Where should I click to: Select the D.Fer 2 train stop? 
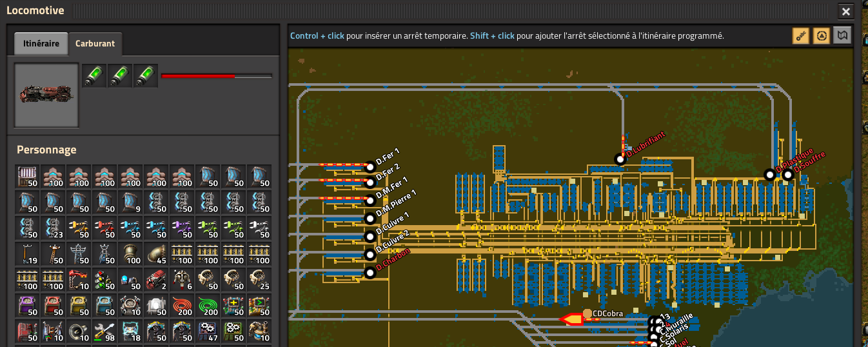point(370,183)
